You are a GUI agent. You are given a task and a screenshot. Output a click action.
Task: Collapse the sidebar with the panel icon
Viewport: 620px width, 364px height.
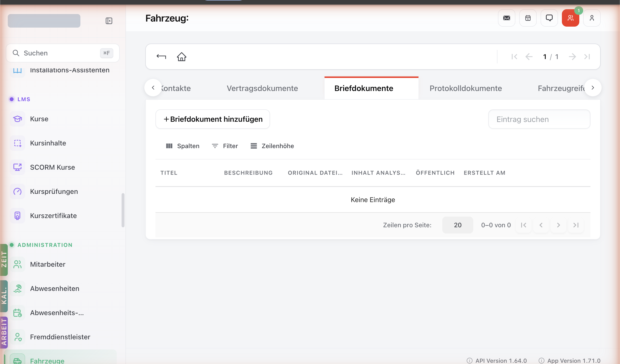(x=109, y=21)
